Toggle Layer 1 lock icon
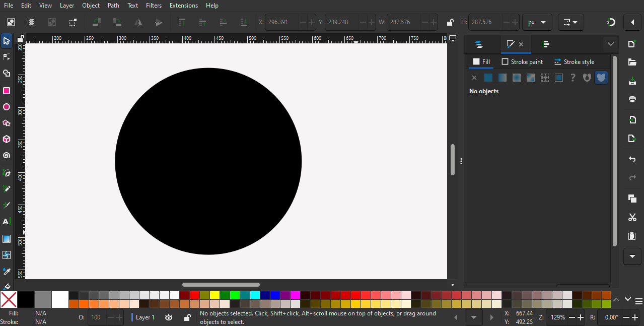Image resolution: width=644 pixels, height=326 pixels. (x=187, y=317)
